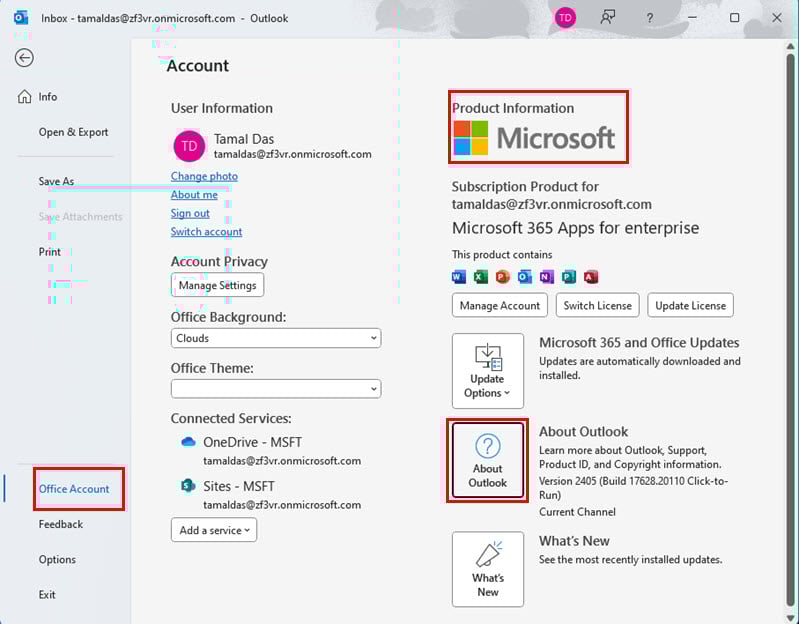Click the What's New button
This screenshot has width=799, height=624.
tap(488, 569)
